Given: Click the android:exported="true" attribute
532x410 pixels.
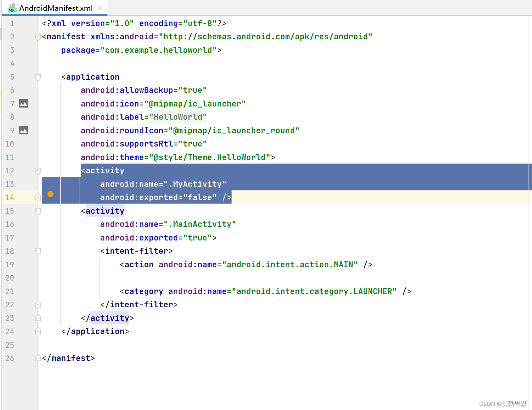Looking at the screenshot, I should (x=156, y=238).
